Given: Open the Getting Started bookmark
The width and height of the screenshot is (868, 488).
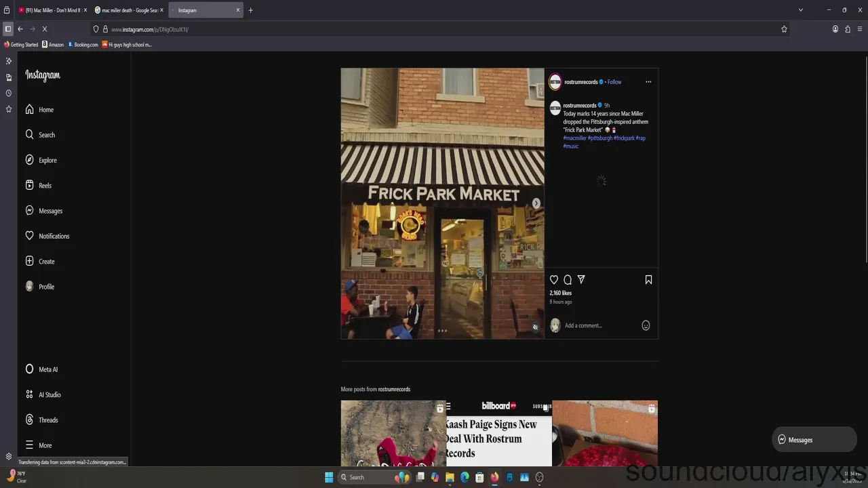Looking at the screenshot, I should pos(21,45).
